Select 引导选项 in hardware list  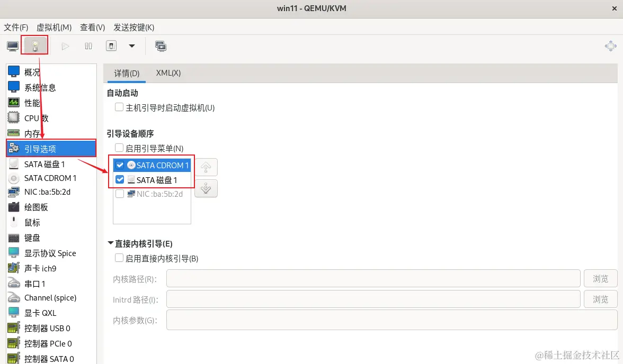coord(51,149)
